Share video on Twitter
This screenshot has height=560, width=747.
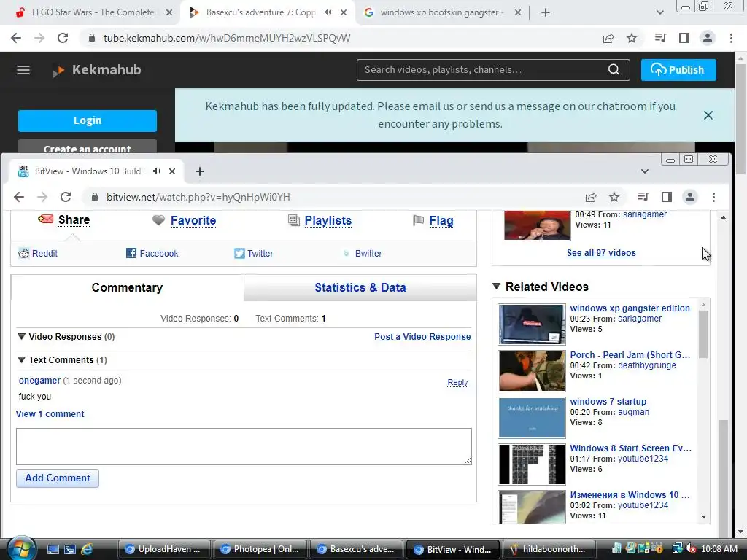click(254, 253)
